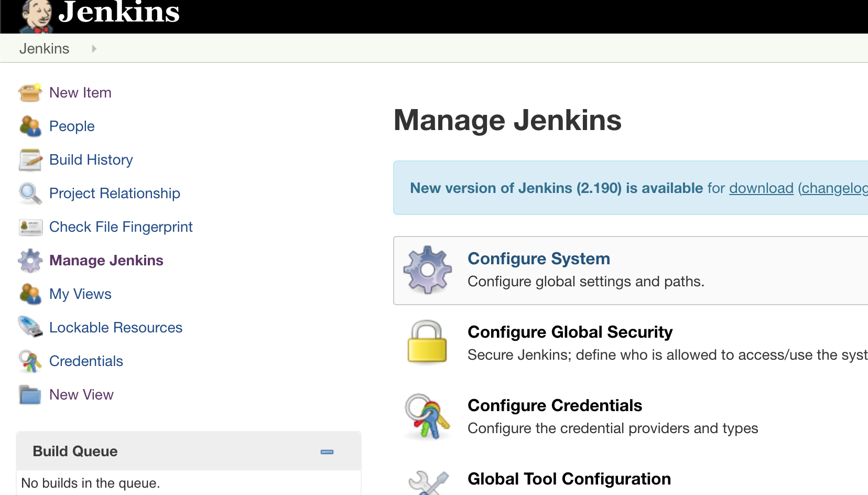868x495 pixels.
Task: Click 'Configure global settings and paths.' description
Action: pyautogui.click(x=586, y=282)
